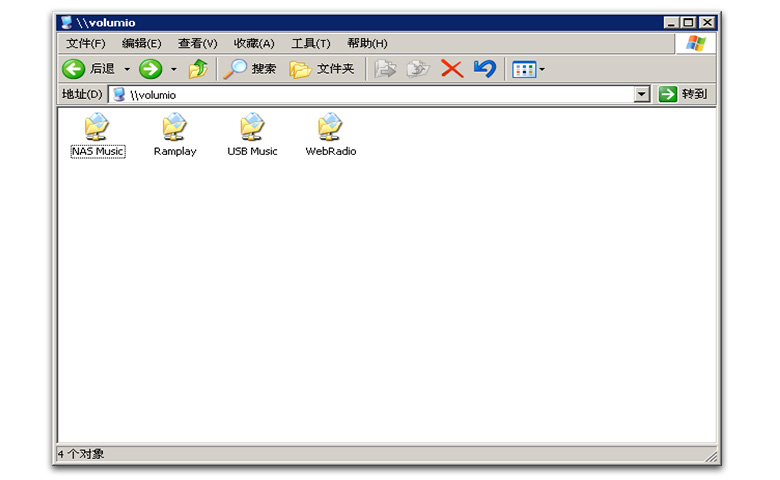
Task: Click the 地址(D) address label
Action: [x=82, y=94]
